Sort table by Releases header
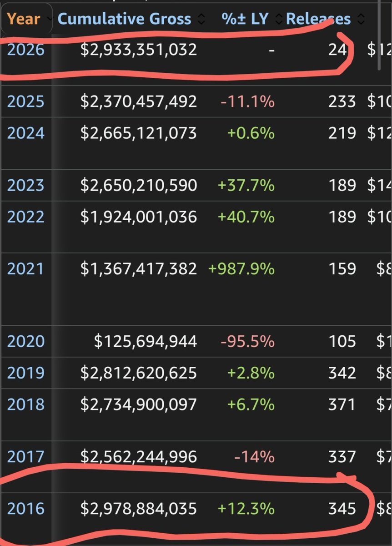 tap(319, 19)
